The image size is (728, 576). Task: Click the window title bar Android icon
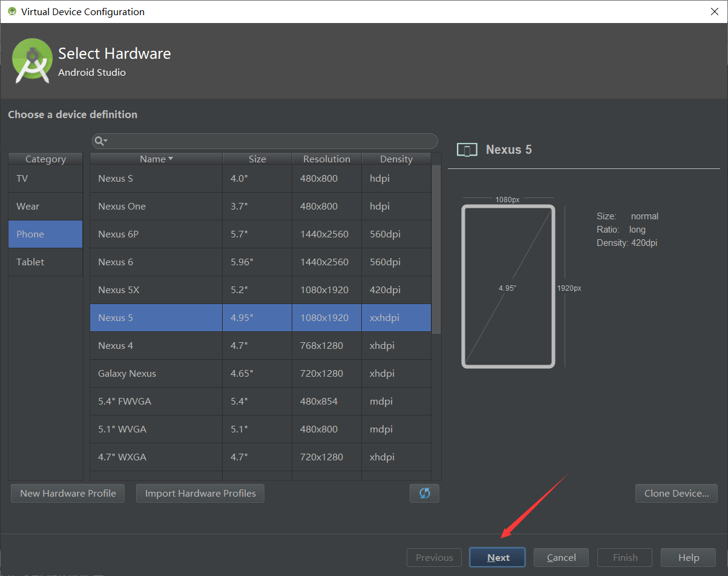tap(11, 12)
